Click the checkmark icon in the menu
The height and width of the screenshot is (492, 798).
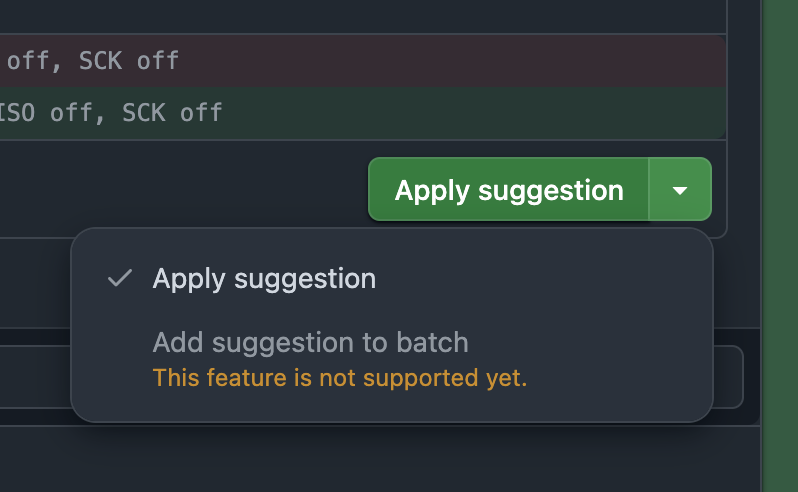[120, 278]
